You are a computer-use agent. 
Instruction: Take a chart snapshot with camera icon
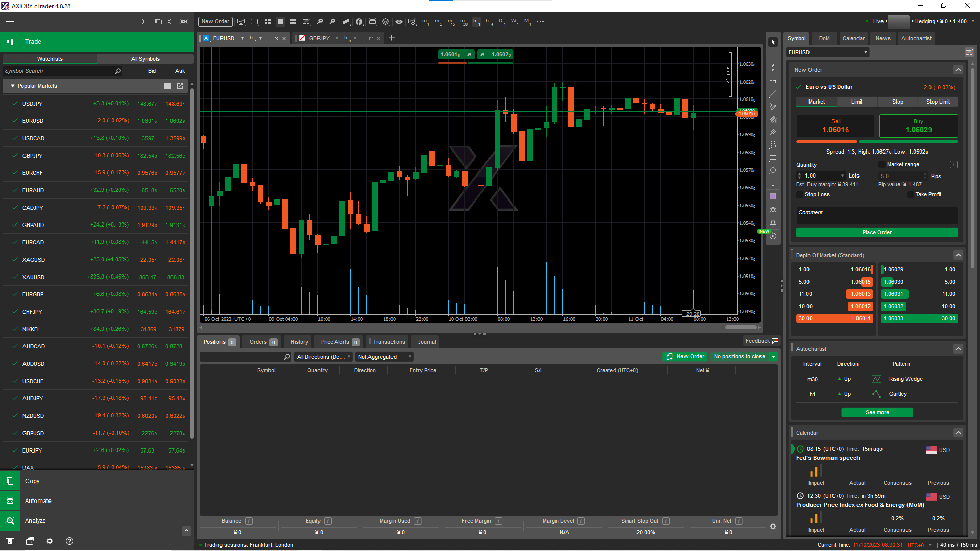773,210
